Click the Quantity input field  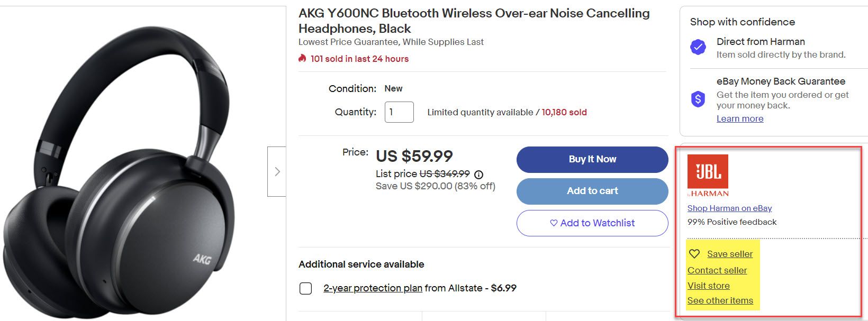point(399,112)
